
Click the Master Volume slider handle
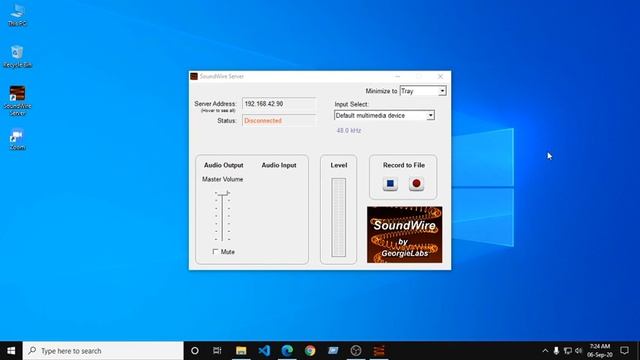click(222, 193)
